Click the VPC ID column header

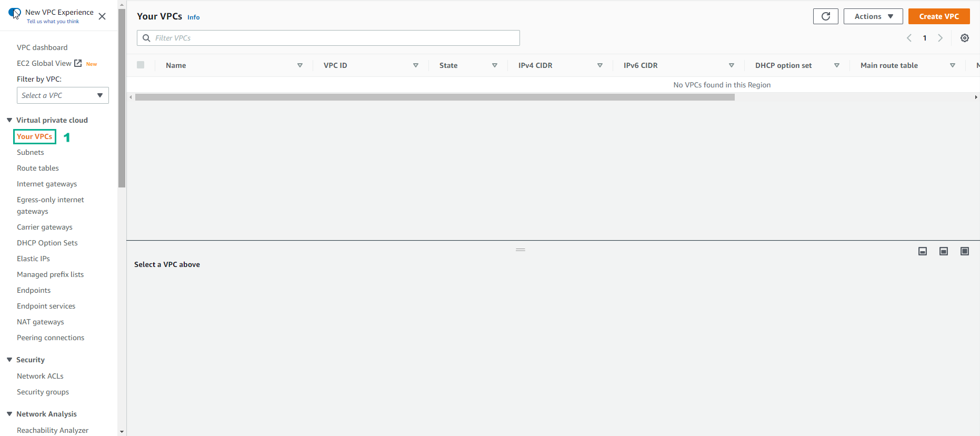335,65
